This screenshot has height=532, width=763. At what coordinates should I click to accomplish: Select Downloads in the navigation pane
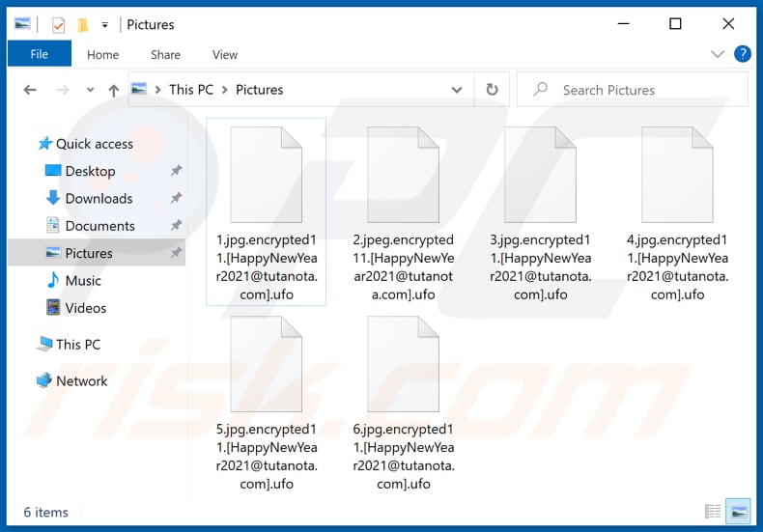coord(99,198)
